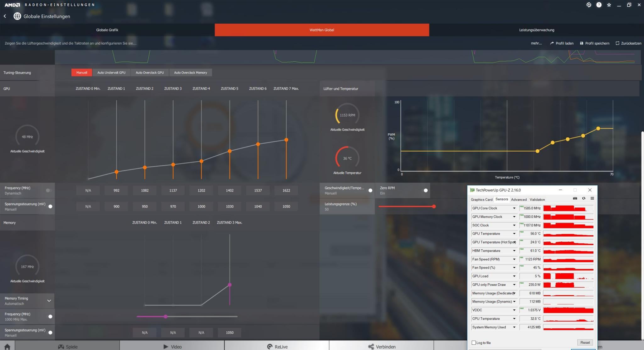Viewport: 644px width, 350px height.
Task: Click the favorites star icon
Action: [609, 5]
